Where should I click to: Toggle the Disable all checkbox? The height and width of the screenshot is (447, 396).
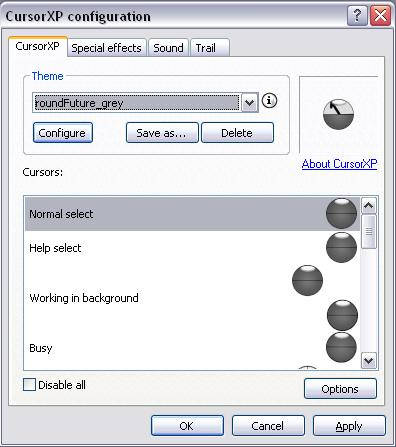click(29, 384)
